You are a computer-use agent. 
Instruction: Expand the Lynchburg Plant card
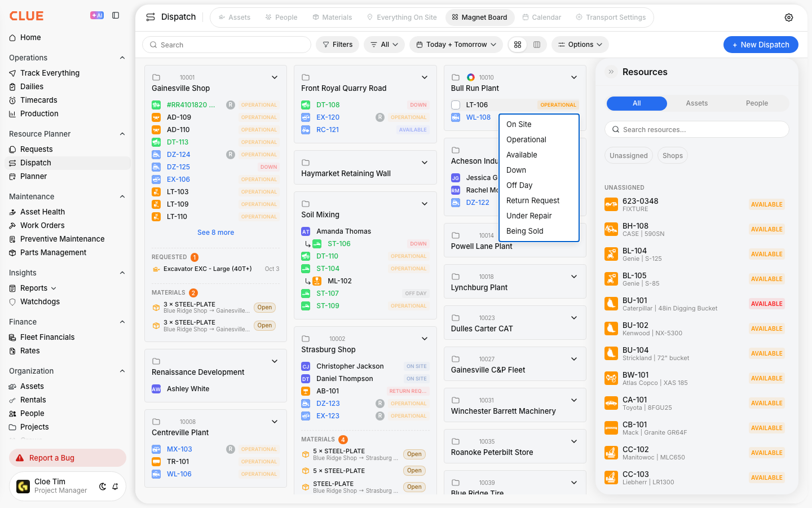(574, 277)
